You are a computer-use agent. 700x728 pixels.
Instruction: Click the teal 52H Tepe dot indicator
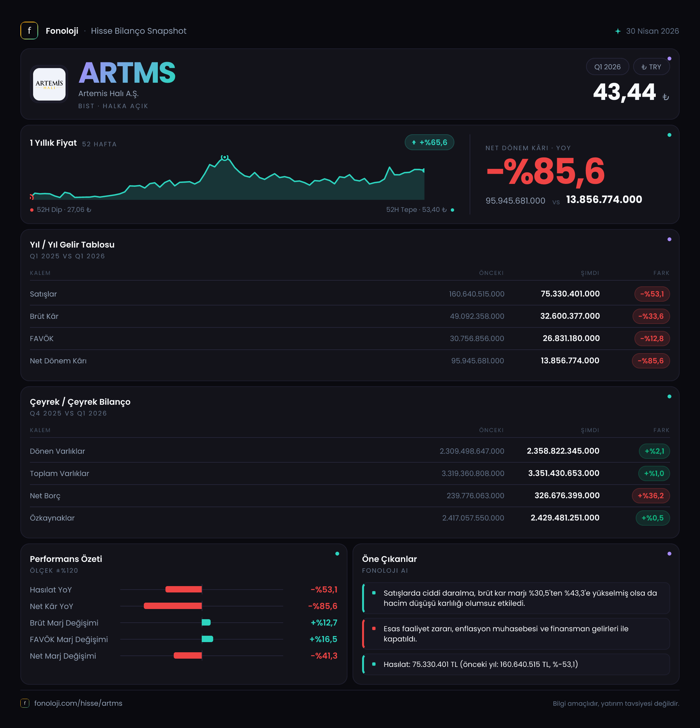point(452,210)
